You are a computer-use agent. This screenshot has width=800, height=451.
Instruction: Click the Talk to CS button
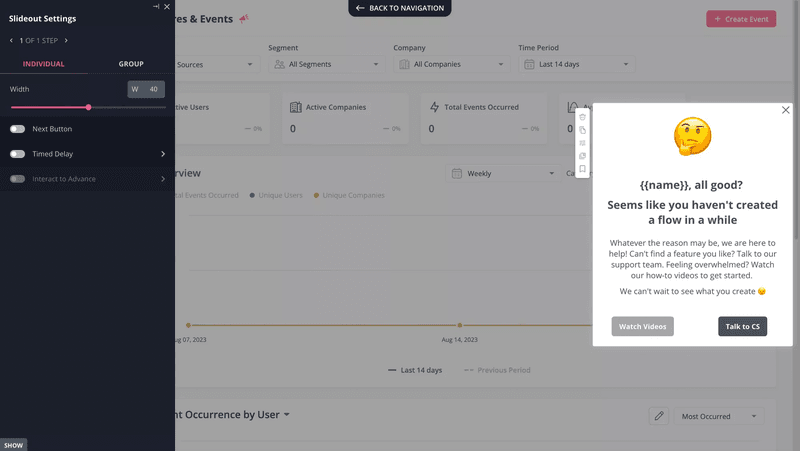pyautogui.click(x=742, y=327)
